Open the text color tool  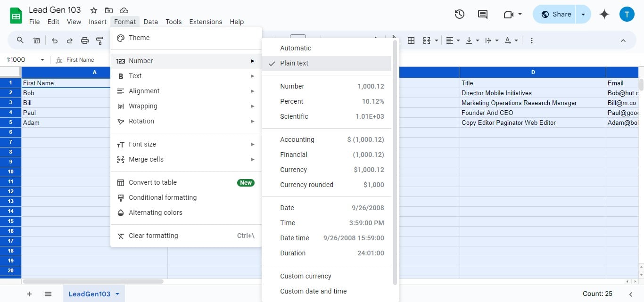(x=508, y=41)
